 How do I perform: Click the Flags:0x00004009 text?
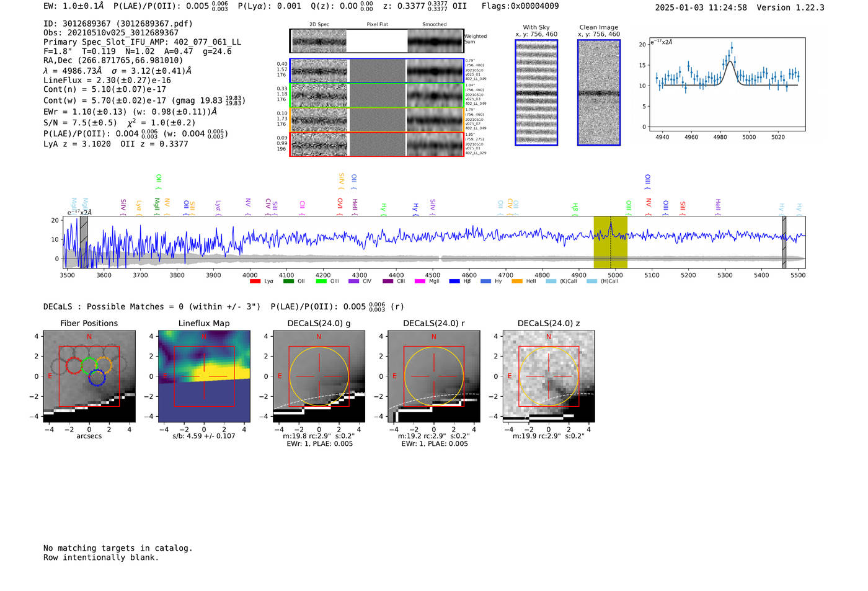pyautogui.click(x=520, y=6)
